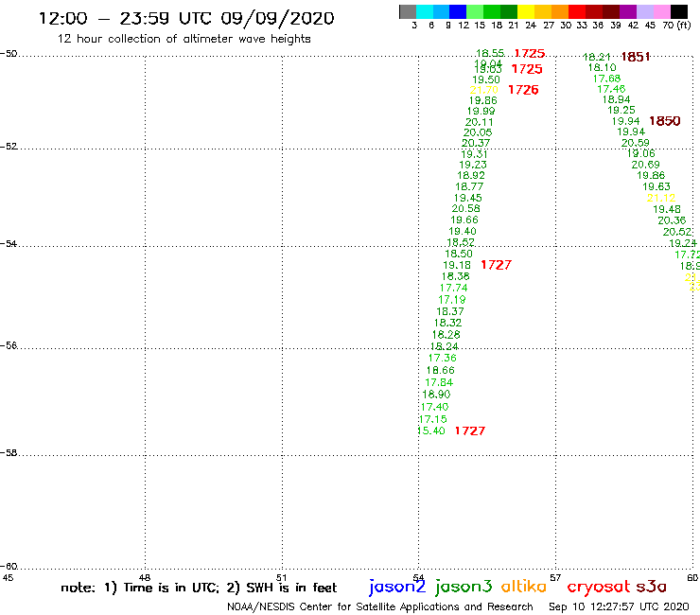Screen dimensions: 700x615
Task: Click the 20.59 wave height value
Action: point(636,143)
